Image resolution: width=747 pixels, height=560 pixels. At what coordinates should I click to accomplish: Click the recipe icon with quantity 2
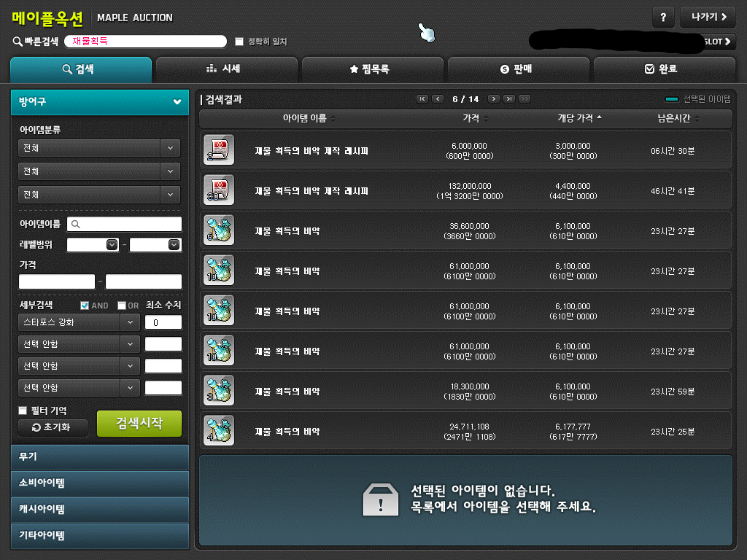(219, 150)
